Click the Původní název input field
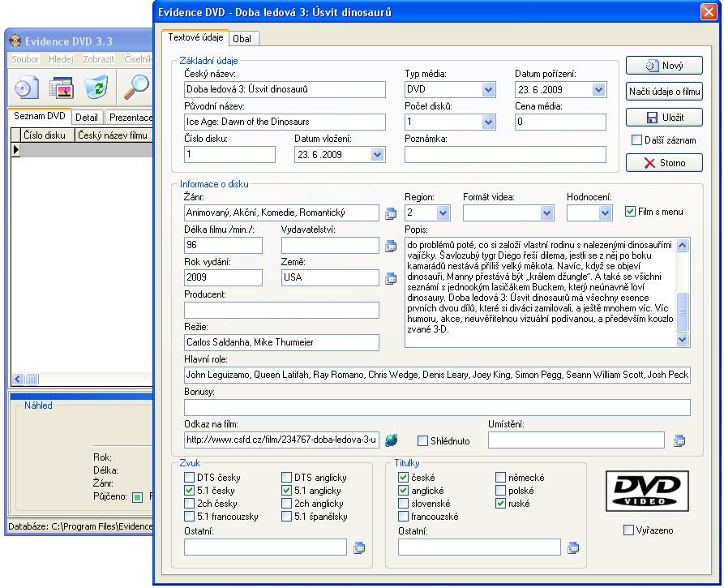Viewport: 724px width, 588px height. (285, 122)
